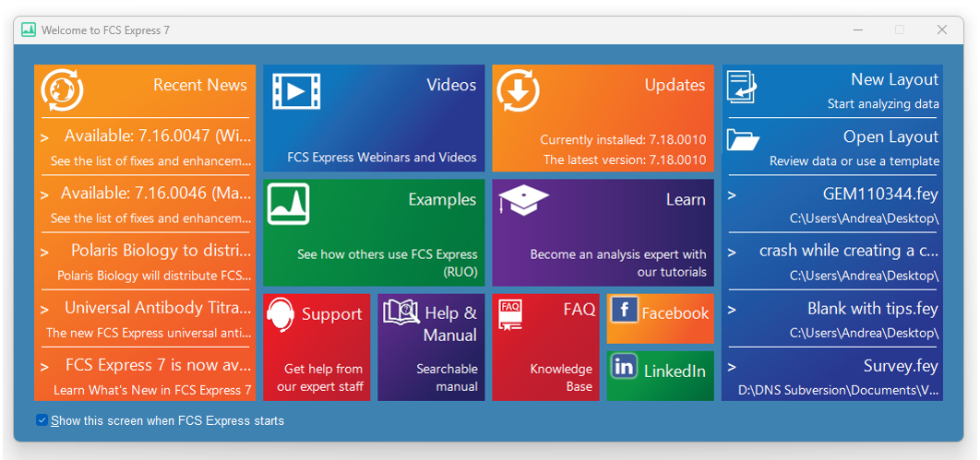Click the arrow beside crash while creating layout
The height and width of the screenshot is (460, 980).
[732, 253]
